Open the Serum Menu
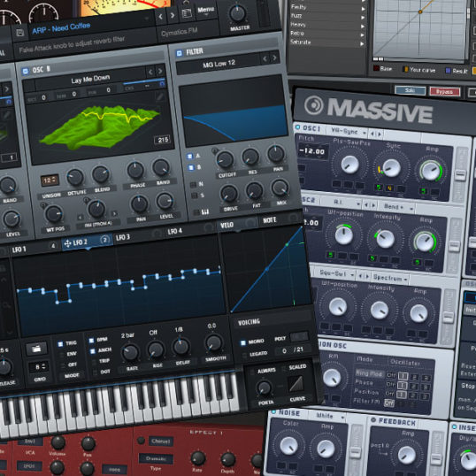The height and width of the screenshot is (476, 476). coord(206,10)
